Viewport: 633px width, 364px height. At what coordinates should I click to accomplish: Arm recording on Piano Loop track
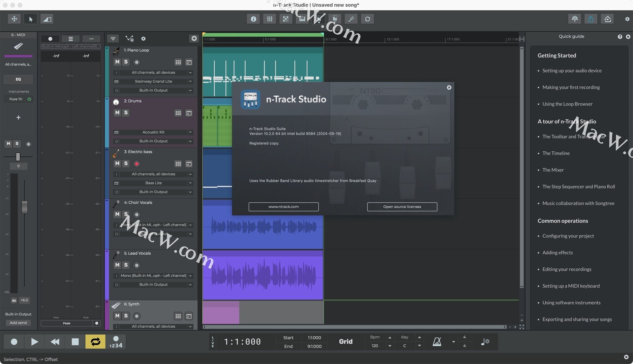click(136, 62)
